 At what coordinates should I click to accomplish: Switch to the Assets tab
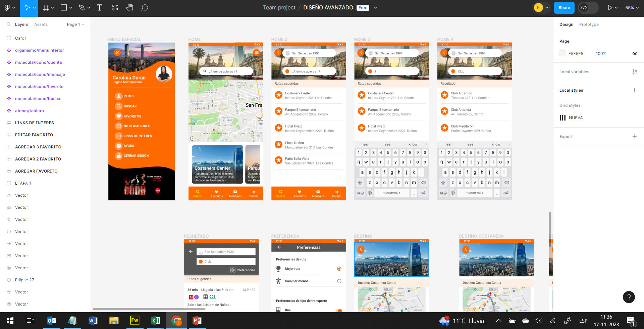pyautogui.click(x=41, y=25)
